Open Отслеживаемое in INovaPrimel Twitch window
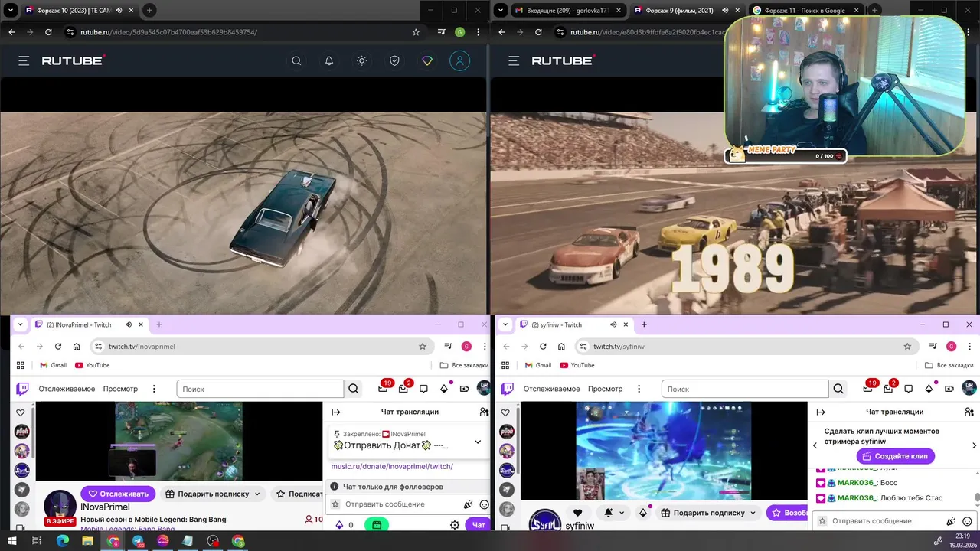This screenshot has width=980, height=551. [67, 389]
